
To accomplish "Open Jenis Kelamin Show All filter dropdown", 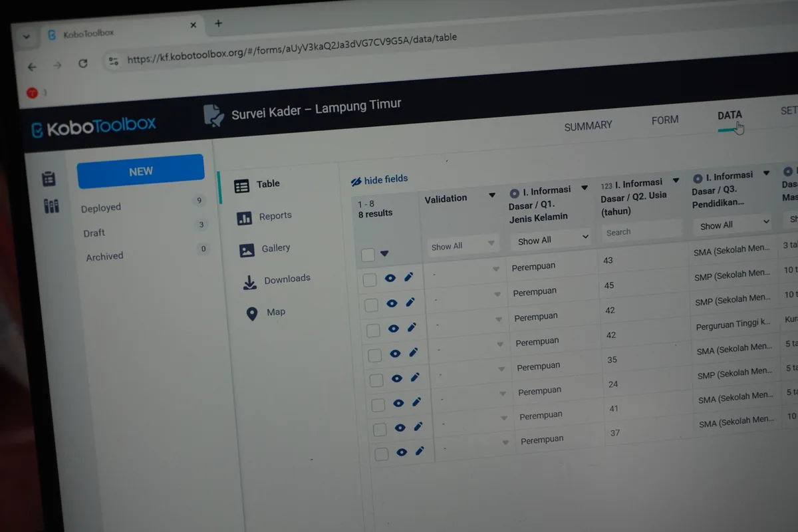I will click(x=553, y=239).
